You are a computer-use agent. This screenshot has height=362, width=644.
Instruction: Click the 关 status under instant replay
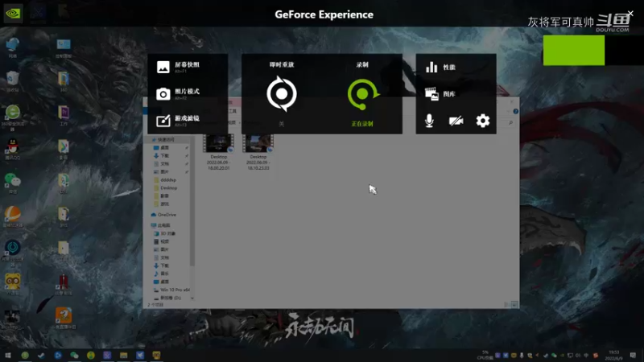point(281,124)
